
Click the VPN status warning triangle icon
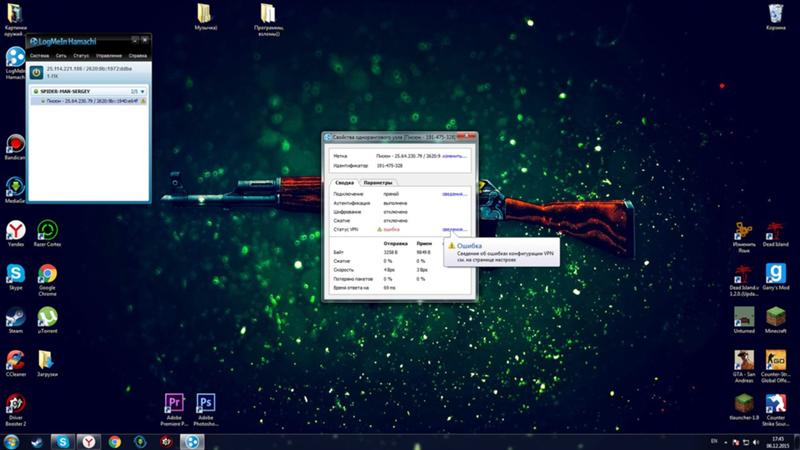[x=379, y=230]
